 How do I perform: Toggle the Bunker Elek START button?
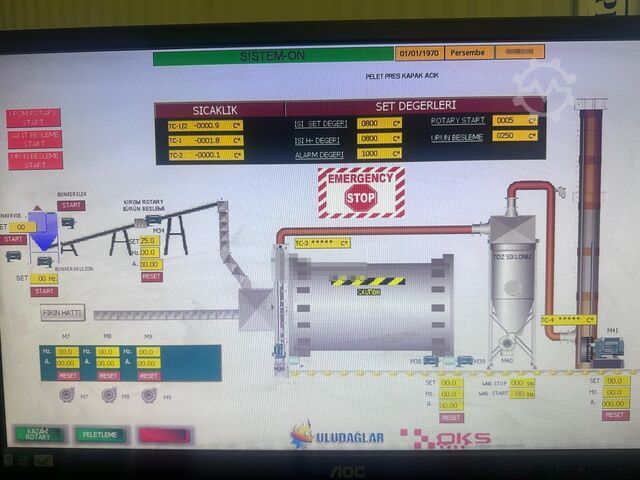pyautogui.click(x=71, y=206)
